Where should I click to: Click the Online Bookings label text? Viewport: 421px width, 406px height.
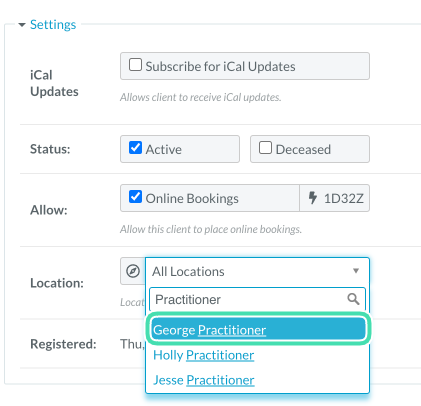click(192, 198)
